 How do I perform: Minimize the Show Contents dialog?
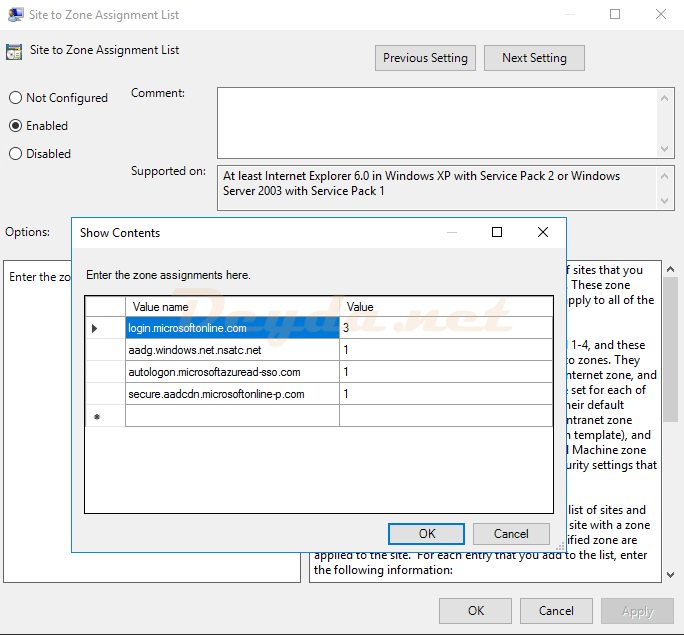[452, 232]
